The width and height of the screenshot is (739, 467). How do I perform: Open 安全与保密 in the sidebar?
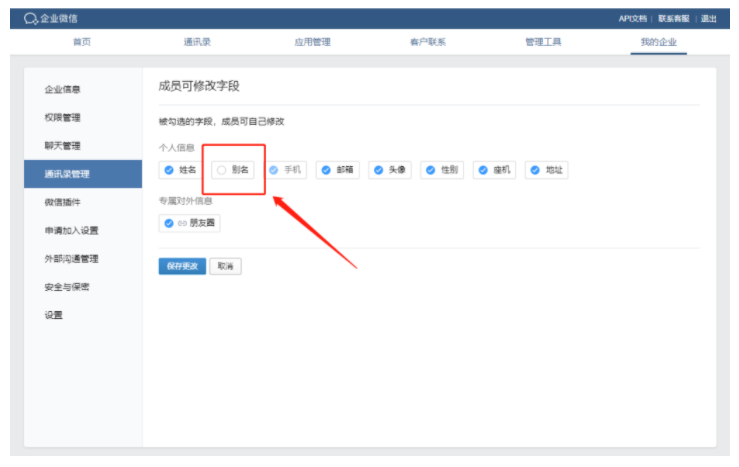[67, 287]
